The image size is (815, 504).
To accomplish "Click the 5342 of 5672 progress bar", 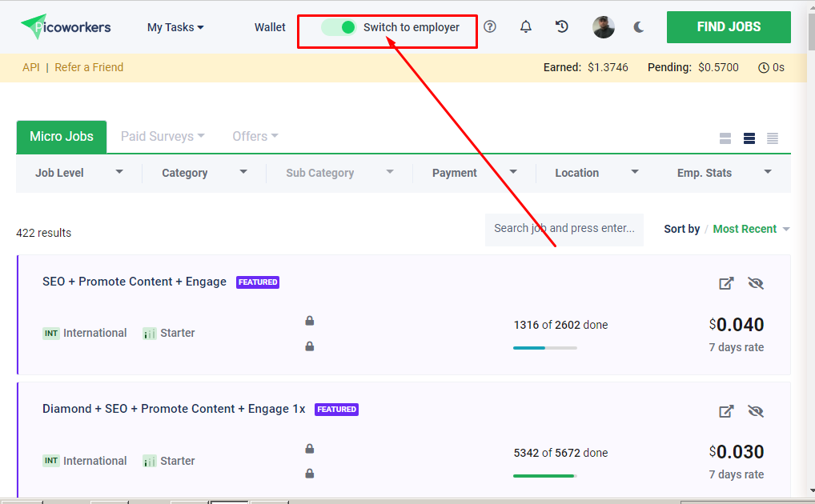I will coord(544,476).
